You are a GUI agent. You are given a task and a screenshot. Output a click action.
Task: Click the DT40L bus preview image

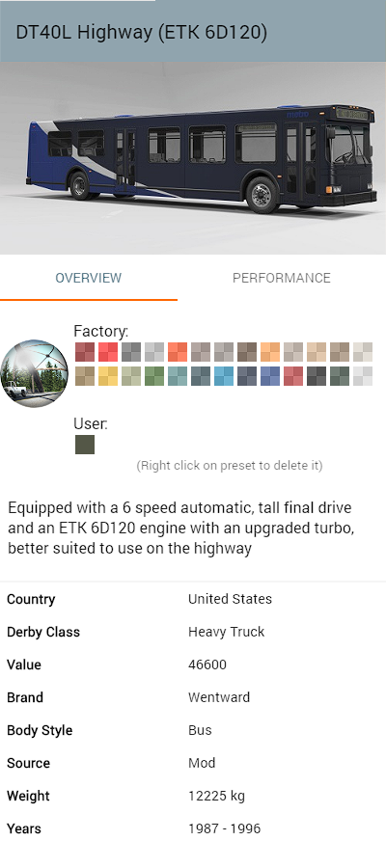(193, 158)
